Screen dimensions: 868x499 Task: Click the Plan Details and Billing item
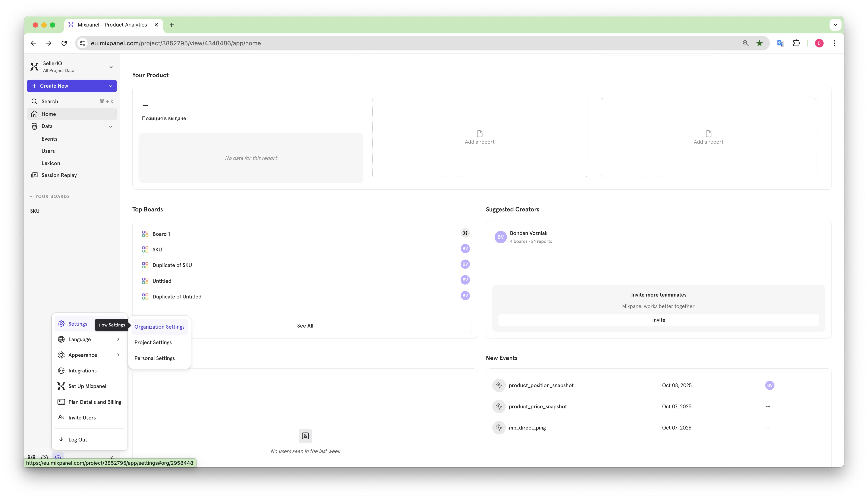tap(89, 402)
